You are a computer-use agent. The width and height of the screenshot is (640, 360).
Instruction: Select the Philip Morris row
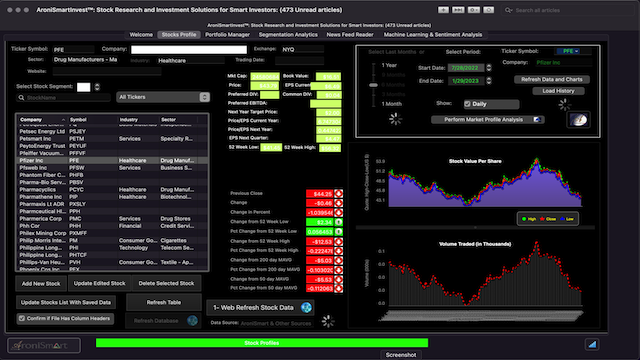tap(112, 240)
